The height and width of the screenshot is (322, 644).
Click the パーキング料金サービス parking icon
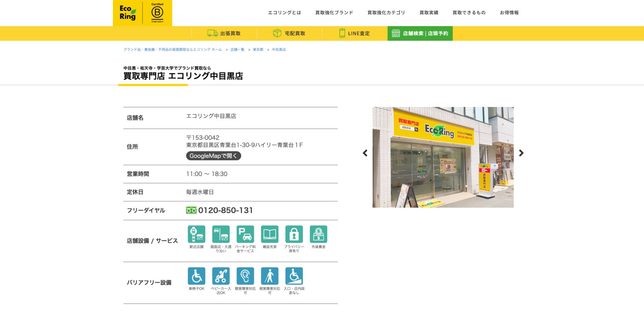click(x=245, y=234)
